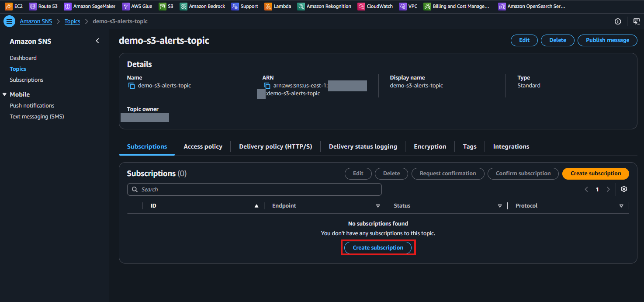Viewport: 644px width, 302px height.
Task: Go to the next page of subscriptions
Action: pyautogui.click(x=608, y=190)
